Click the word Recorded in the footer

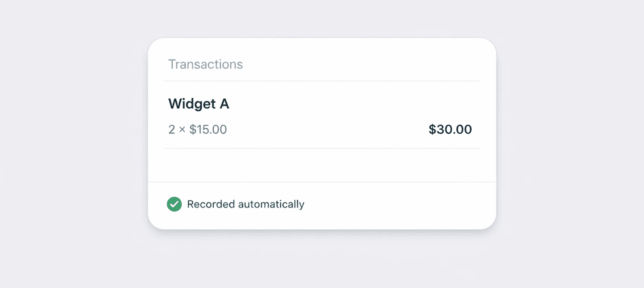point(211,204)
